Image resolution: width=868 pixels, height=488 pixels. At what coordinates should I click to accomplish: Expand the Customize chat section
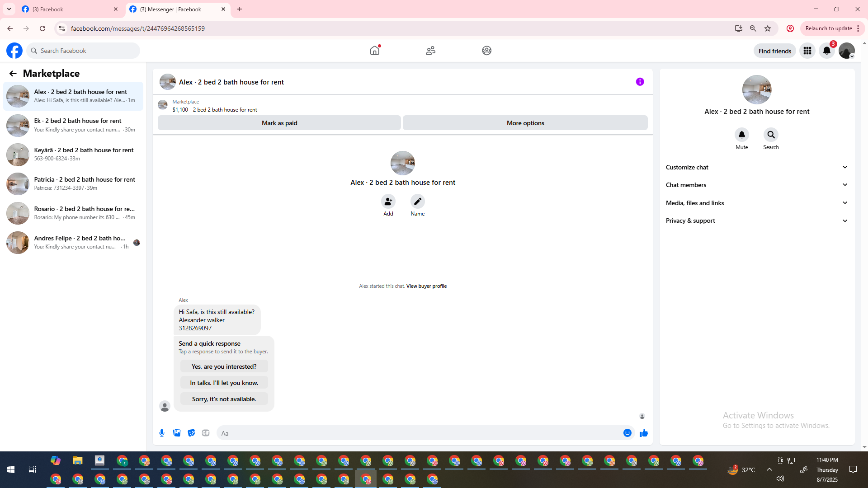click(x=756, y=167)
